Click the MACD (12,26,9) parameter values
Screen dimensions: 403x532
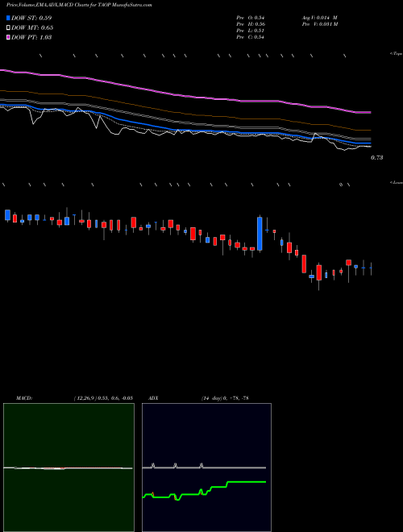(x=103, y=398)
